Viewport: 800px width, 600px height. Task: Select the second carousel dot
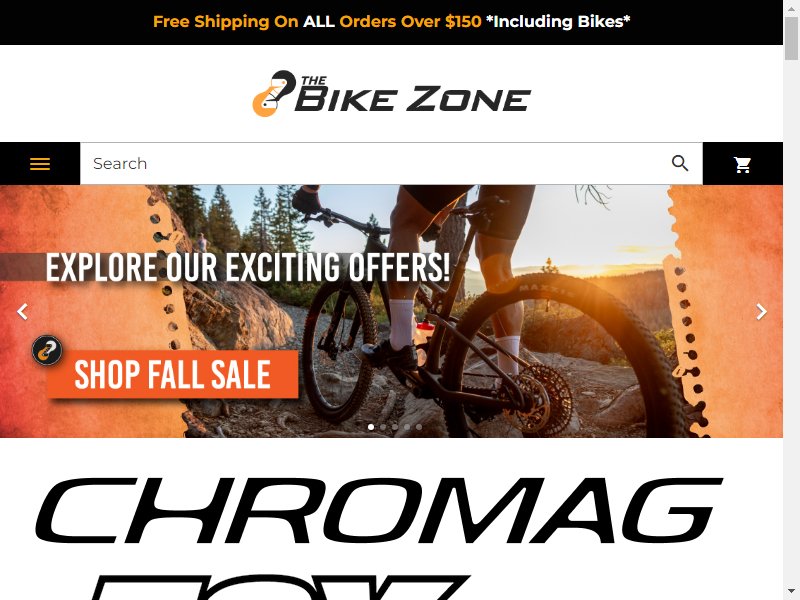click(x=383, y=427)
